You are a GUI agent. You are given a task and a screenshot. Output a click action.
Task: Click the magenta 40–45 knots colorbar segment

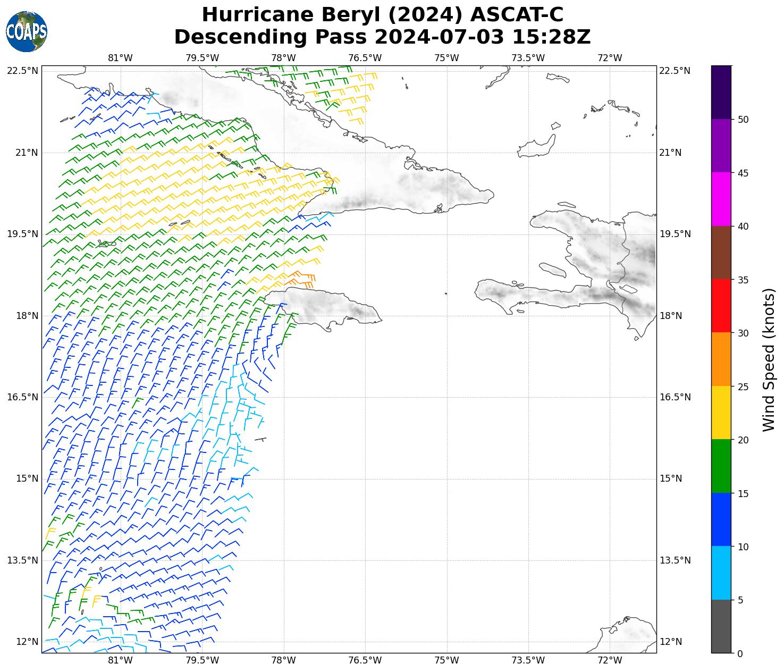[721, 199]
